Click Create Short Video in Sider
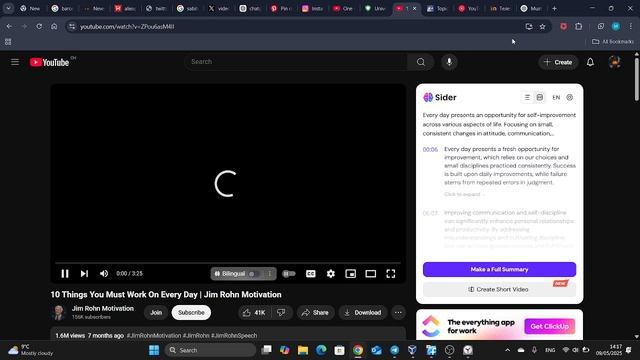Viewport: 640px width, 360px height. pyautogui.click(x=499, y=289)
